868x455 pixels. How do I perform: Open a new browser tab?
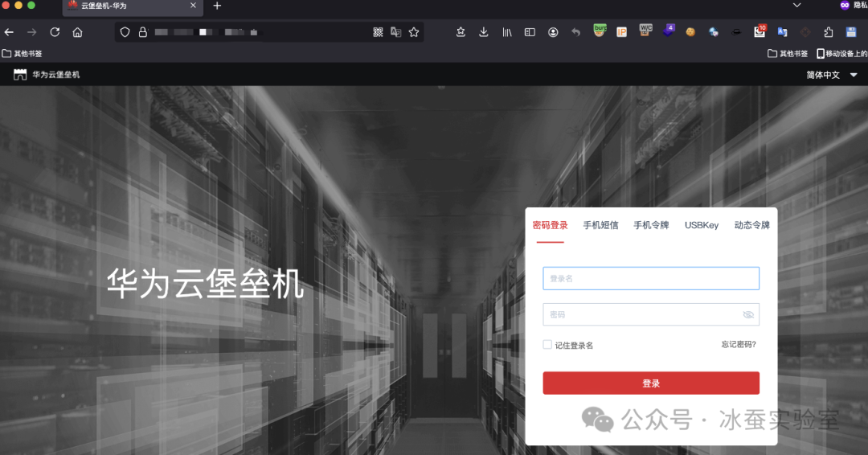coord(217,6)
